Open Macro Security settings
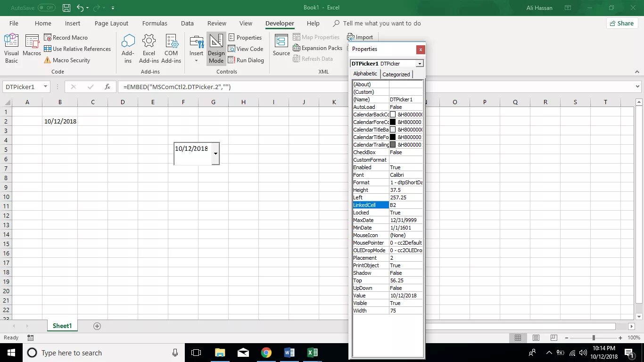The height and width of the screenshot is (362, 644). (67, 60)
